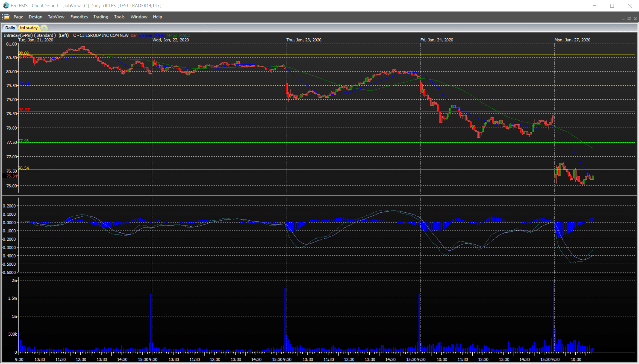Open the Page menu
639x364 pixels.
pyautogui.click(x=18, y=17)
